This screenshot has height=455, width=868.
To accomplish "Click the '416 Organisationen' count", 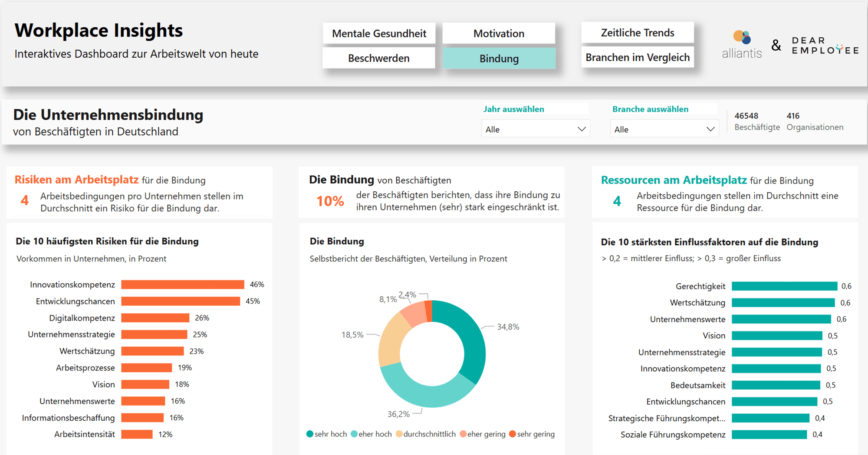I will (815, 121).
